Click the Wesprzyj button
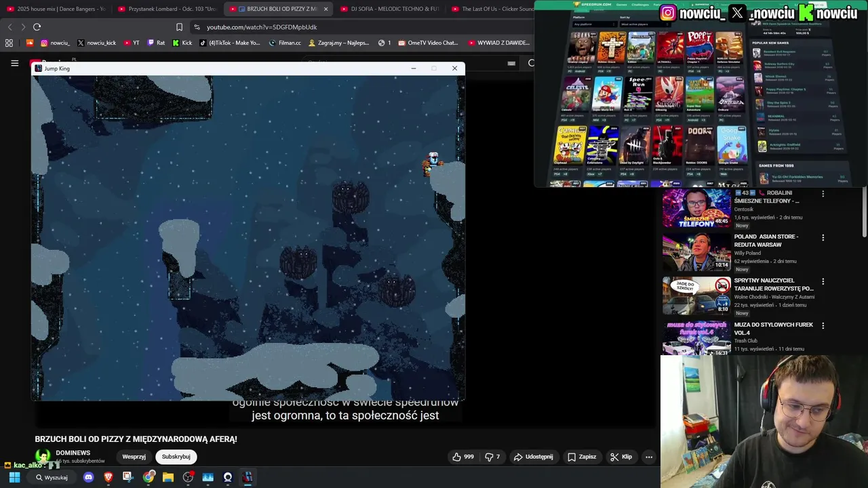The image size is (868, 488). tap(134, 457)
